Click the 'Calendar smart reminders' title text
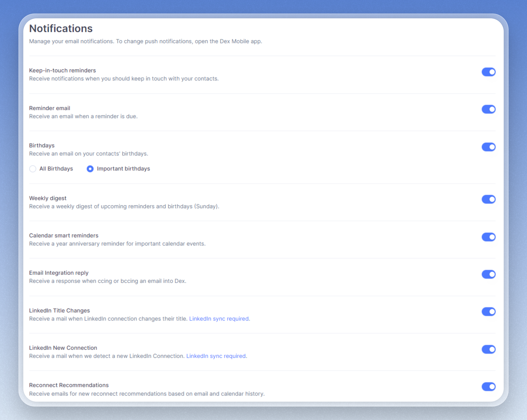The height and width of the screenshot is (420, 527). pos(64,235)
